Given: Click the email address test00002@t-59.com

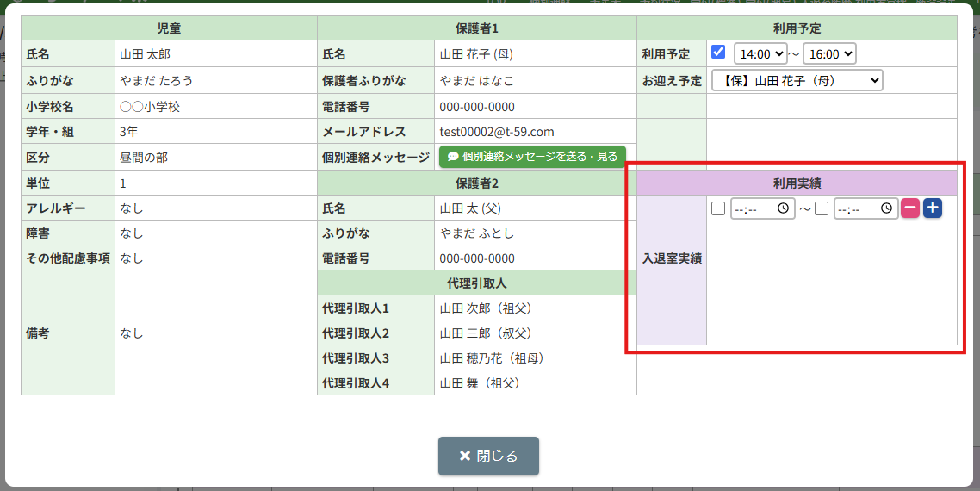Looking at the screenshot, I should pos(497,132).
